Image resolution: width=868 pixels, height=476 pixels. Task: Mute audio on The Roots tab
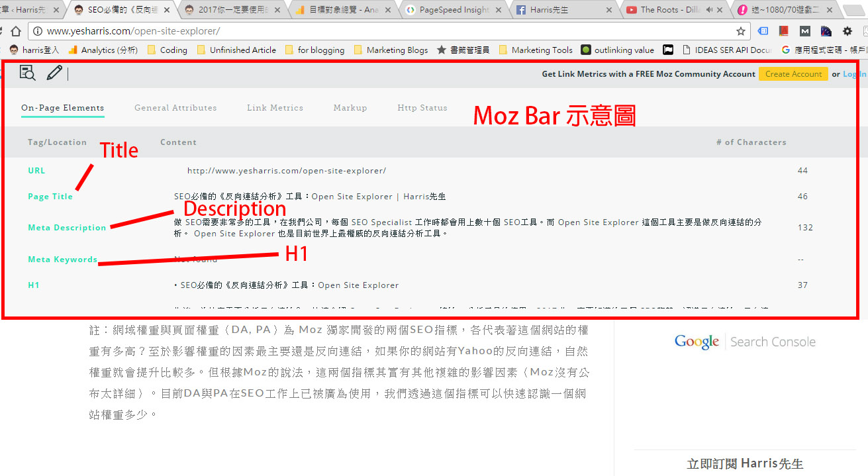710,10
